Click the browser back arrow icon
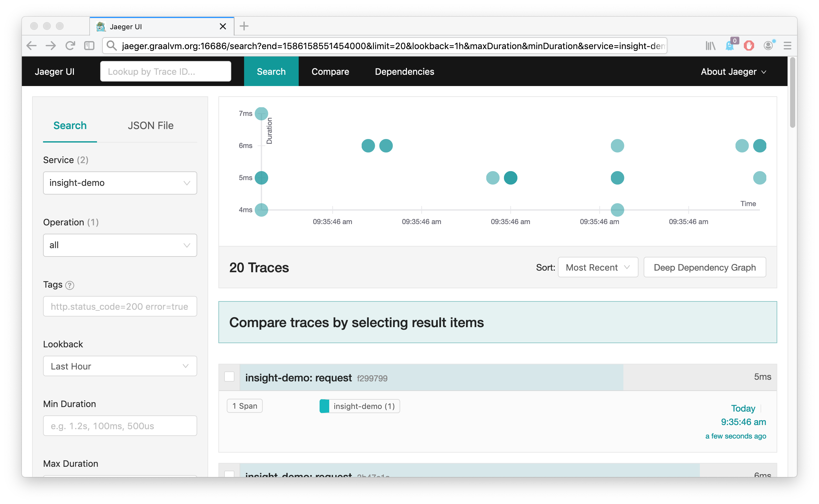The width and height of the screenshot is (819, 504). (31, 46)
